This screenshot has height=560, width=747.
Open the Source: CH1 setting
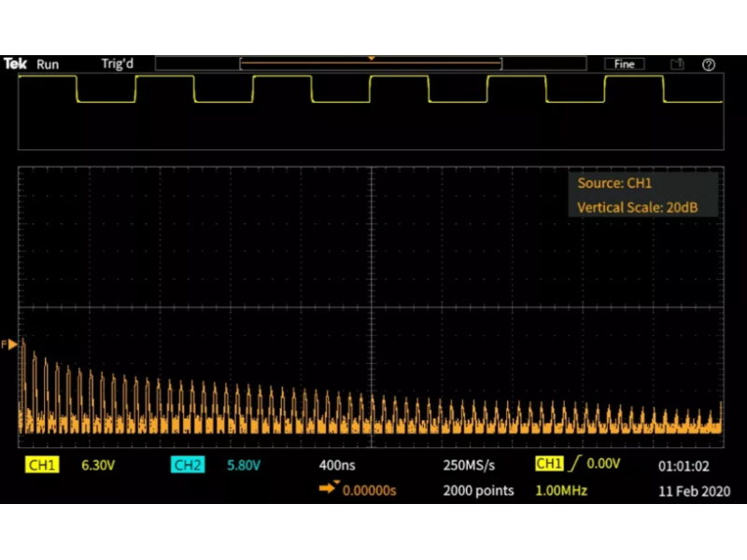click(x=614, y=184)
